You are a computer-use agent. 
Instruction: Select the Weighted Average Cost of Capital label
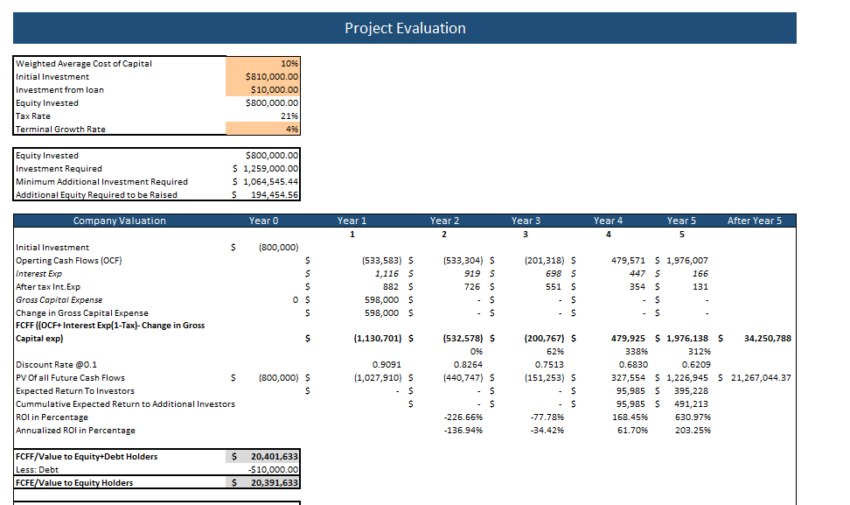83,63
